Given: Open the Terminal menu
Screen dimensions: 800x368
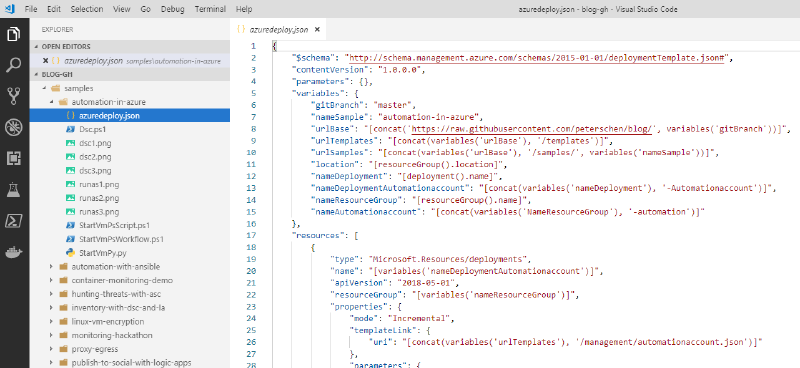Looking at the screenshot, I should click(210, 9).
